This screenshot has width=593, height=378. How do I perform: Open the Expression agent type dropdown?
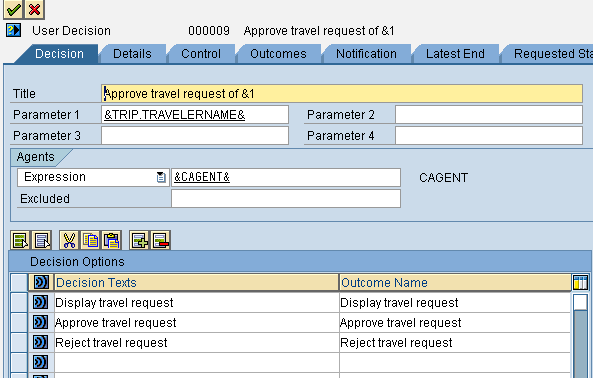161,177
